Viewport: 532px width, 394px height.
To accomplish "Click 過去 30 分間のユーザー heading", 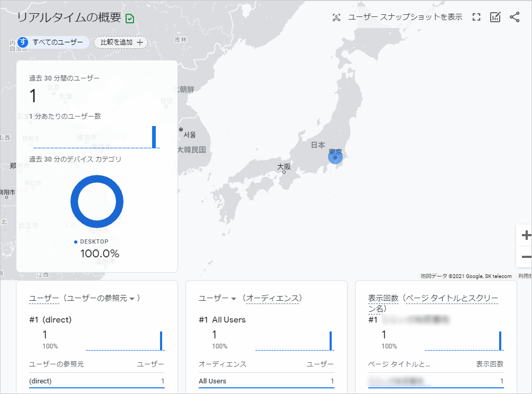I will [x=65, y=78].
